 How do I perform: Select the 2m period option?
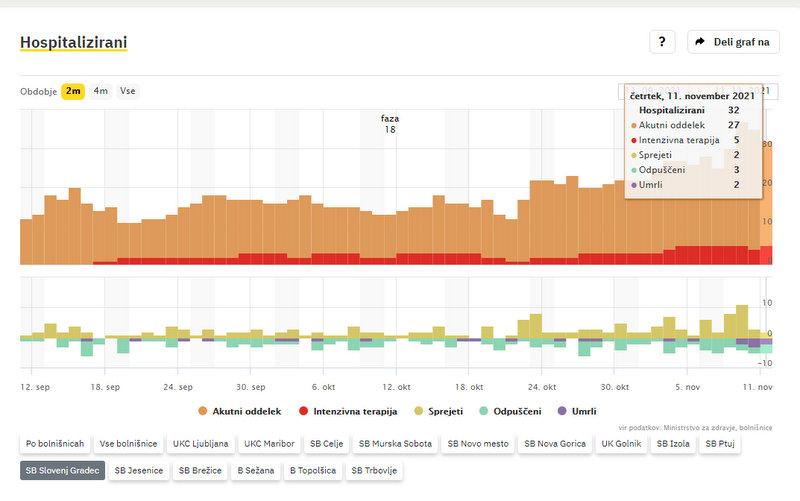pyautogui.click(x=73, y=91)
